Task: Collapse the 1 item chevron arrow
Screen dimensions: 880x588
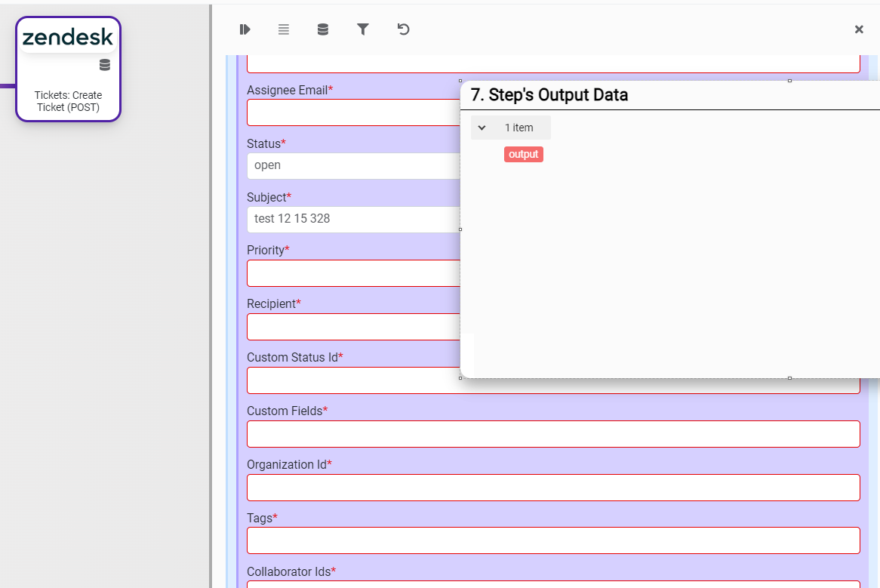Action: tap(482, 128)
